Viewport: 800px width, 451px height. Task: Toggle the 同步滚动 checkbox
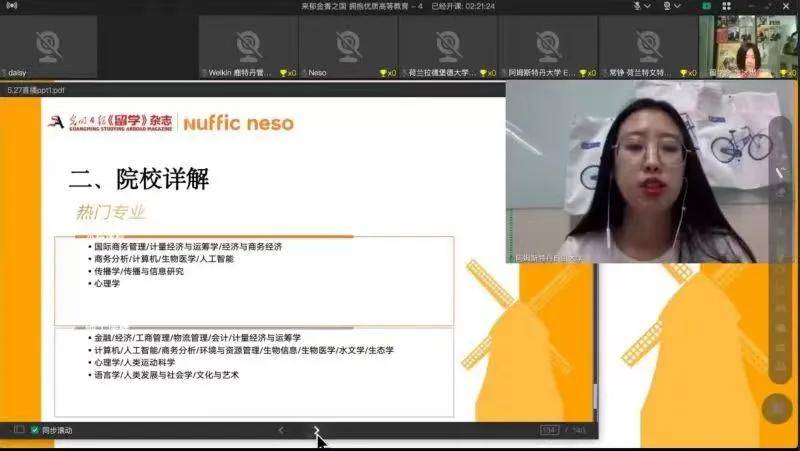[34, 430]
